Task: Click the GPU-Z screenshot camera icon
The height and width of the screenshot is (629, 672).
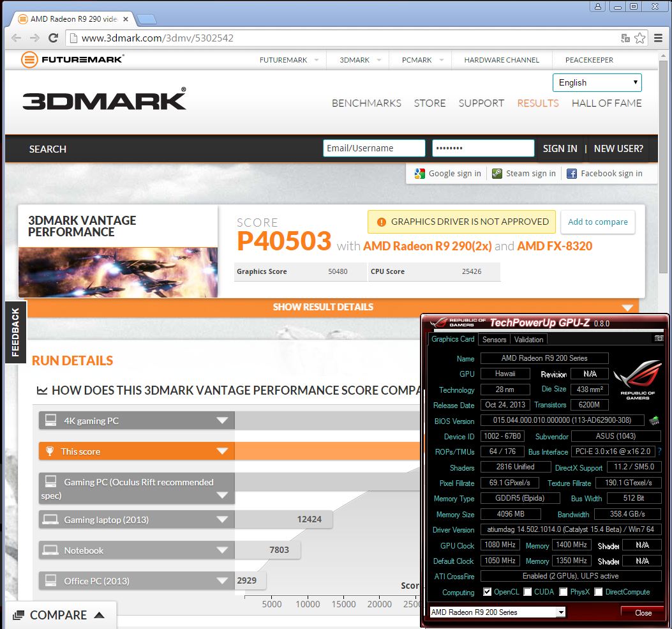Action: [x=659, y=338]
